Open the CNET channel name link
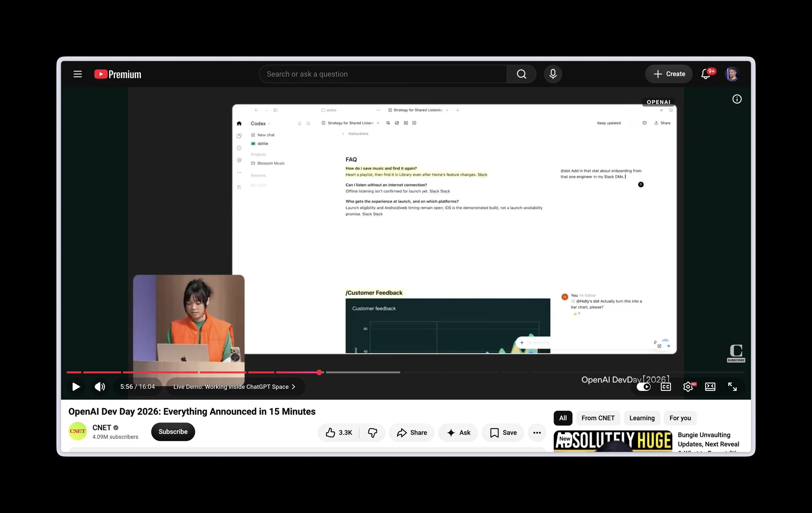The width and height of the screenshot is (812, 513). [101, 428]
